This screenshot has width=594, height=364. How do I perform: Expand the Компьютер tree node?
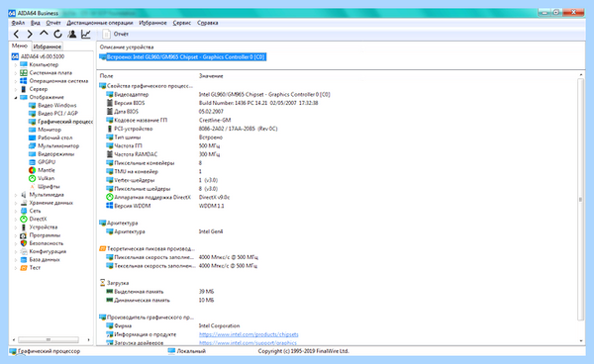(x=16, y=64)
